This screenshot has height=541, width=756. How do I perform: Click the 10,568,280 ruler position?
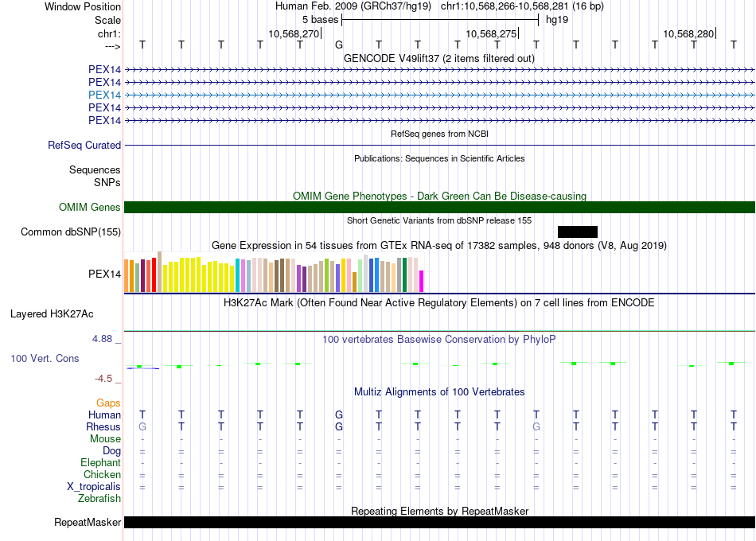coord(688,33)
